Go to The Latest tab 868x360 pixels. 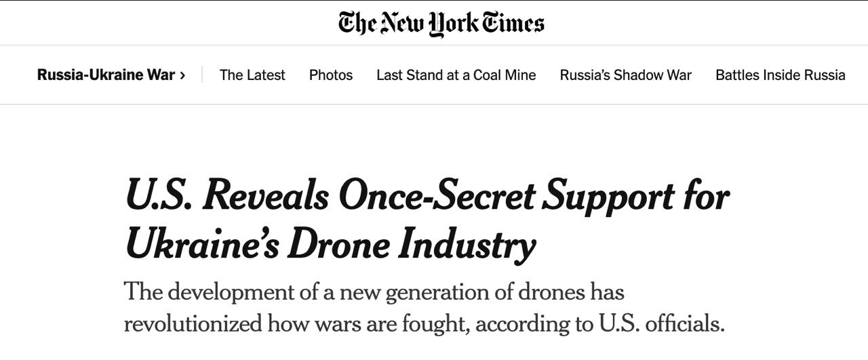[x=252, y=75]
